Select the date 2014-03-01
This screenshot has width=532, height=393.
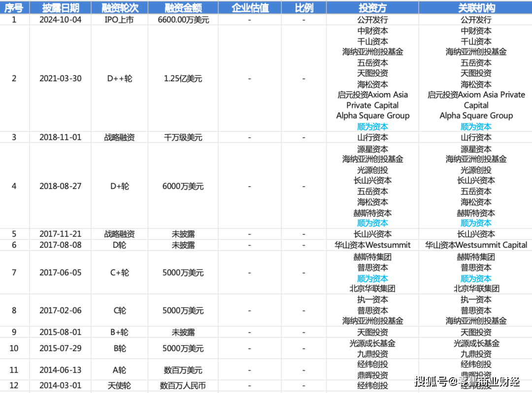(61, 386)
